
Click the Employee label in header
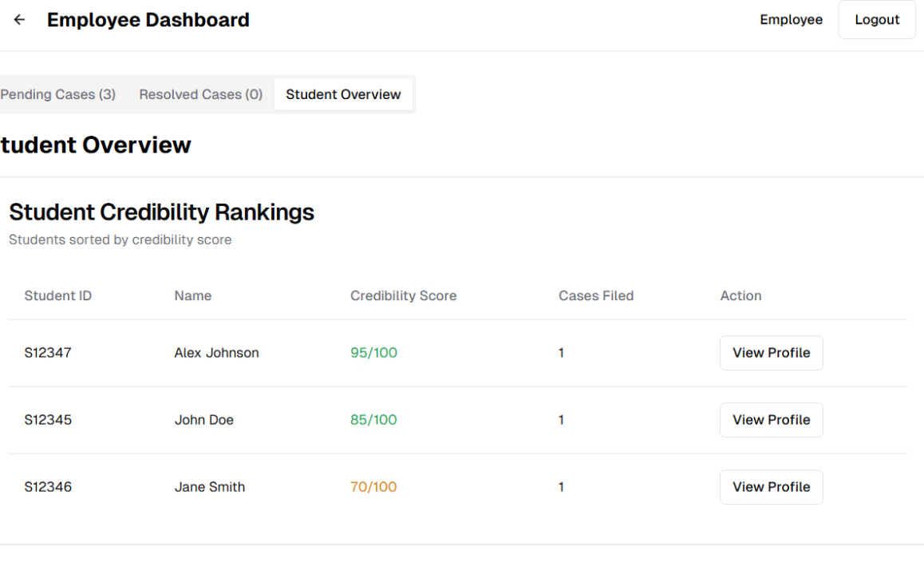[x=791, y=20]
